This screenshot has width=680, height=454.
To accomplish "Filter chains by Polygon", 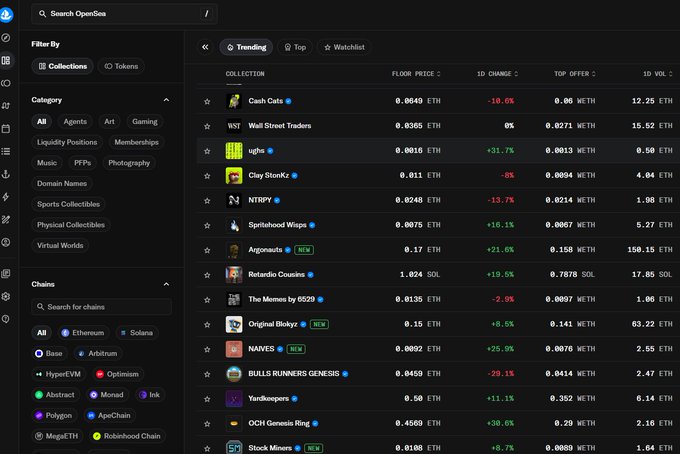I will [x=53, y=415].
